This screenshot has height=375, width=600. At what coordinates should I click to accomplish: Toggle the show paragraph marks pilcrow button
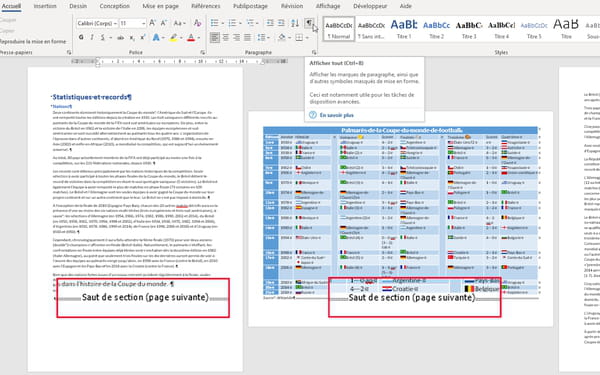[x=309, y=23]
